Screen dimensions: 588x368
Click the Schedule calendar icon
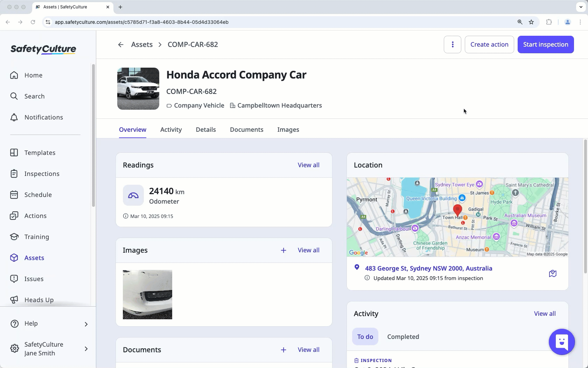point(14,195)
